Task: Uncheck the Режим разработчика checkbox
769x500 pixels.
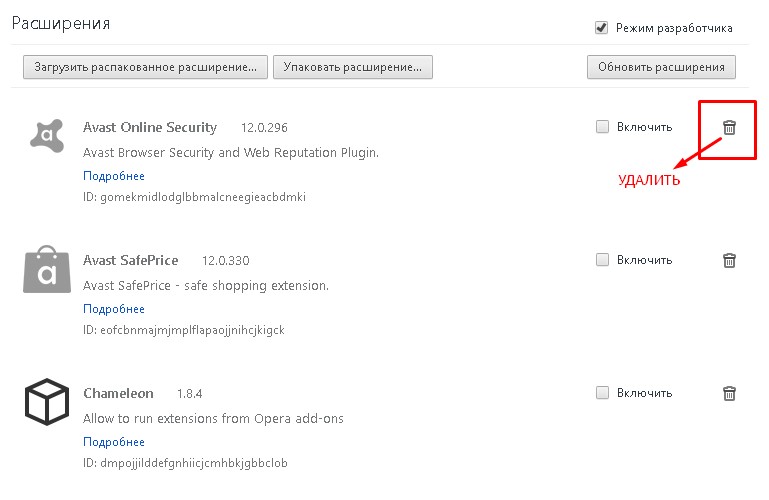Action: (601, 28)
